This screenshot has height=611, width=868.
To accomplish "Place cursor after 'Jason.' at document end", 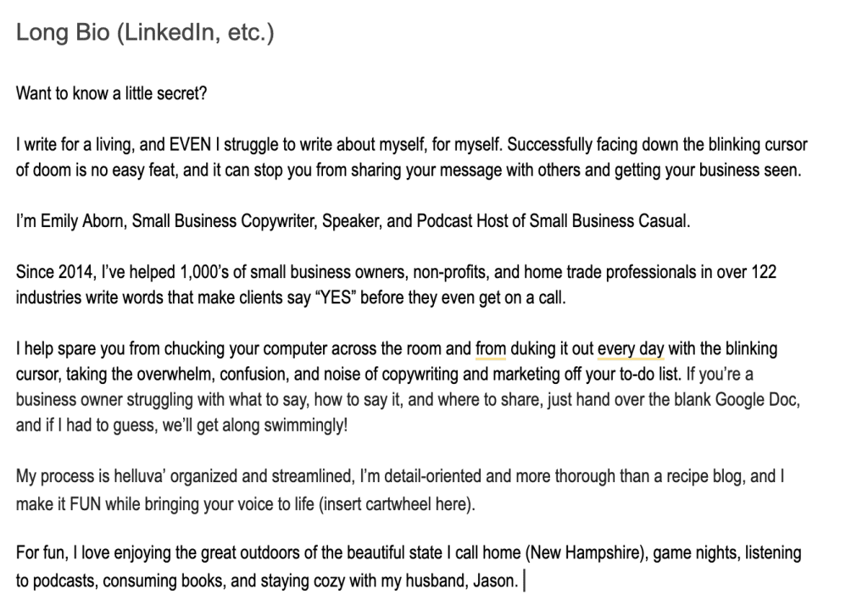I will (522, 581).
